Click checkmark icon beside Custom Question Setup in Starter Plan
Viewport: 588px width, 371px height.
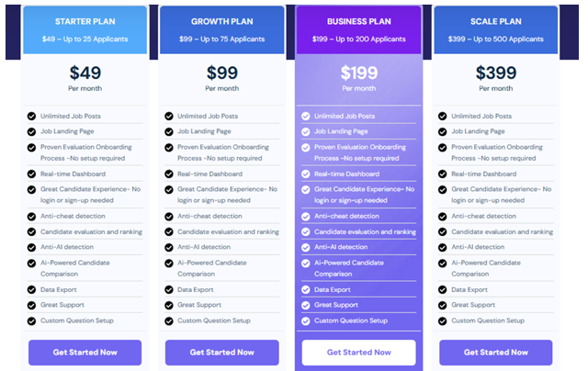(31, 321)
